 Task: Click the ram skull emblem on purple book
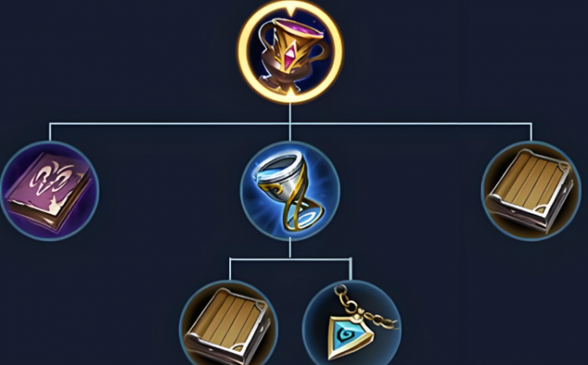tap(51, 177)
